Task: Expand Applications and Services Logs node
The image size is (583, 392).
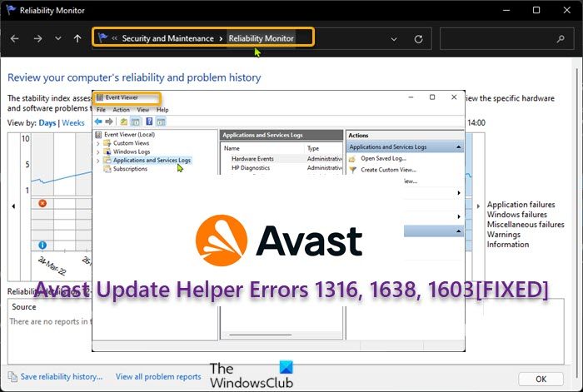Action: pos(98,161)
